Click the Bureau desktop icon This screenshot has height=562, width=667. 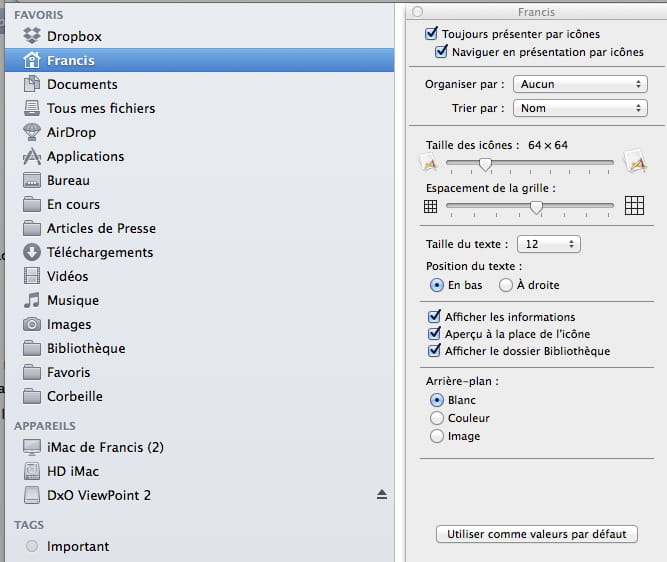point(32,180)
